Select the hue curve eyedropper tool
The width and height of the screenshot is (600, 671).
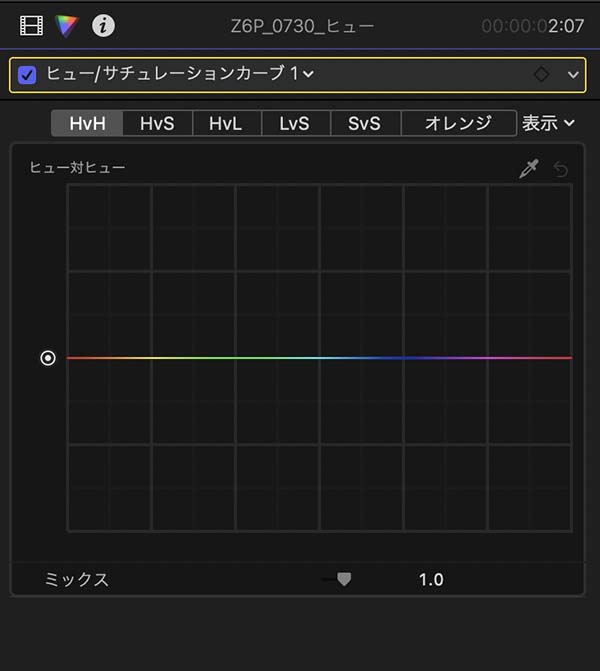[529, 169]
